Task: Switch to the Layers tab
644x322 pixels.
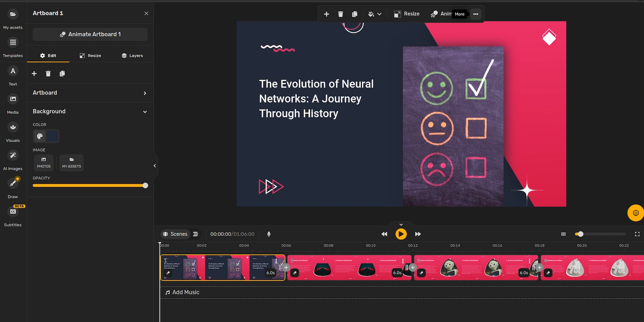Action: click(132, 56)
